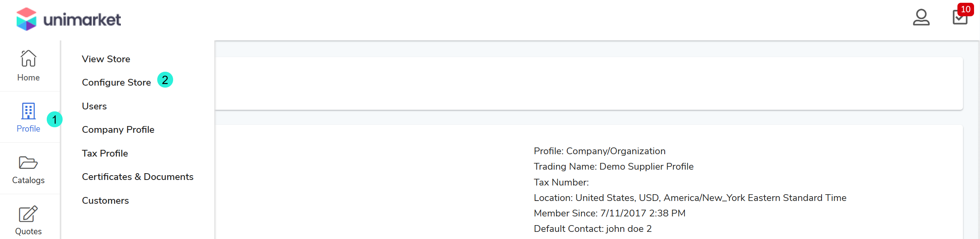The width and height of the screenshot is (980, 239).
Task: Open the Catalogs folder icon
Action: click(28, 163)
